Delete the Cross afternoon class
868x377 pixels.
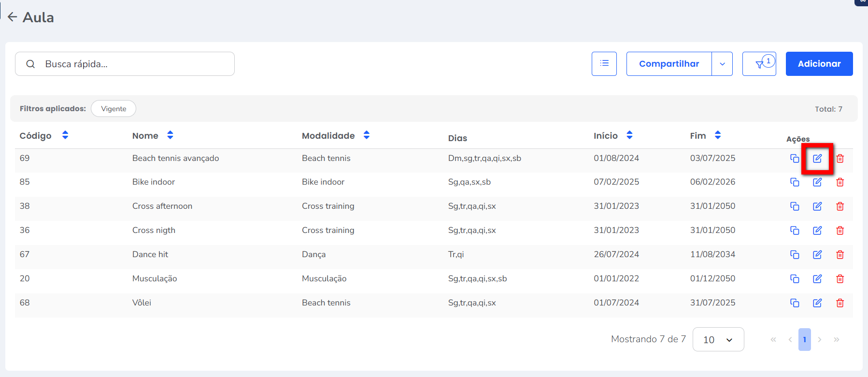(840, 206)
